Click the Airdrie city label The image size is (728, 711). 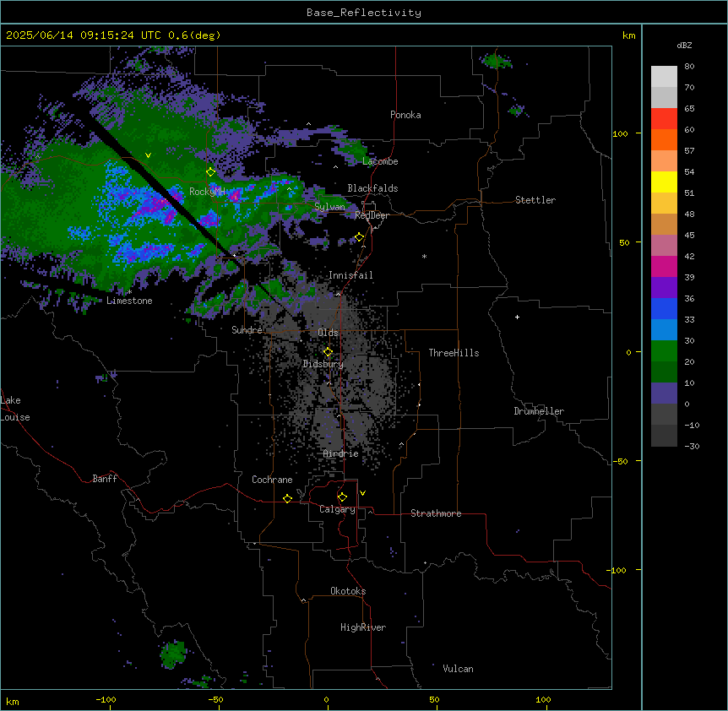[x=340, y=453]
